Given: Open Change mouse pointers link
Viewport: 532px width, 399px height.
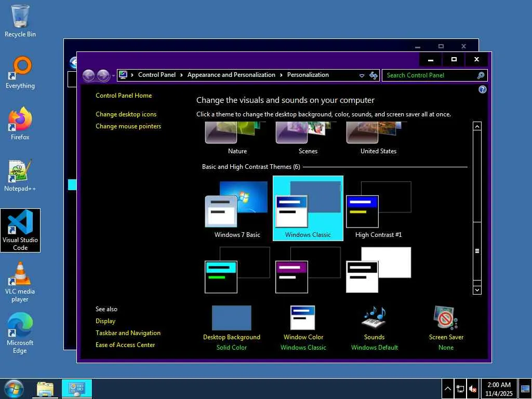Looking at the screenshot, I should pyautogui.click(x=128, y=126).
